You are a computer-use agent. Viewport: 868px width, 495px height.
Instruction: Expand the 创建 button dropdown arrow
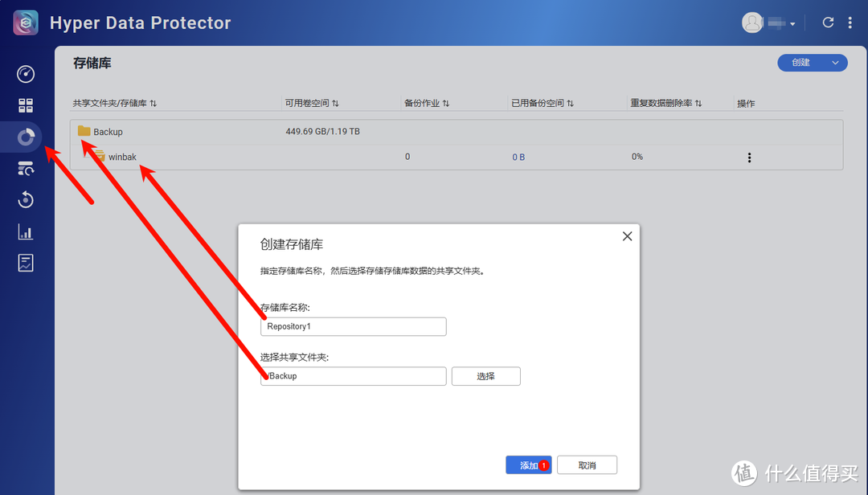(833, 62)
